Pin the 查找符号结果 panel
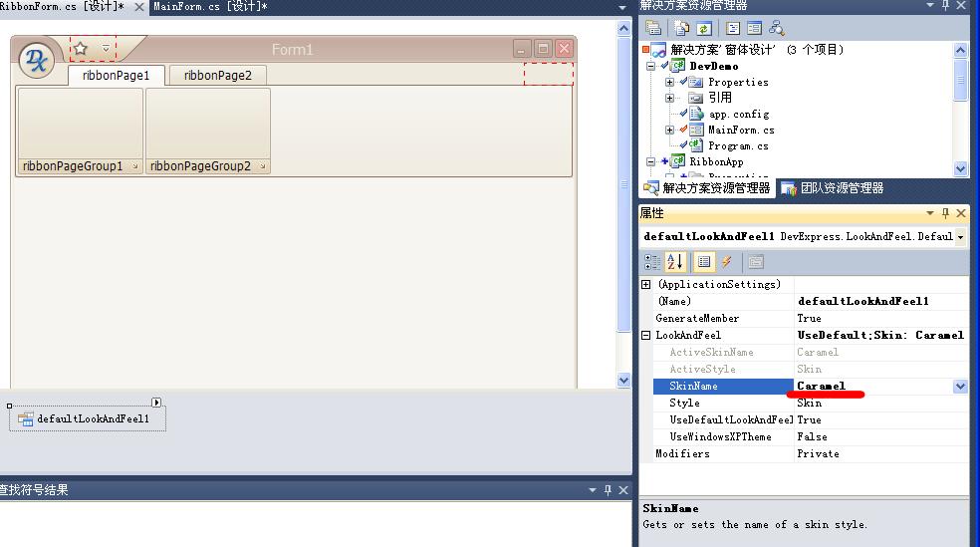The height and width of the screenshot is (547, 980). coord(608,490)
